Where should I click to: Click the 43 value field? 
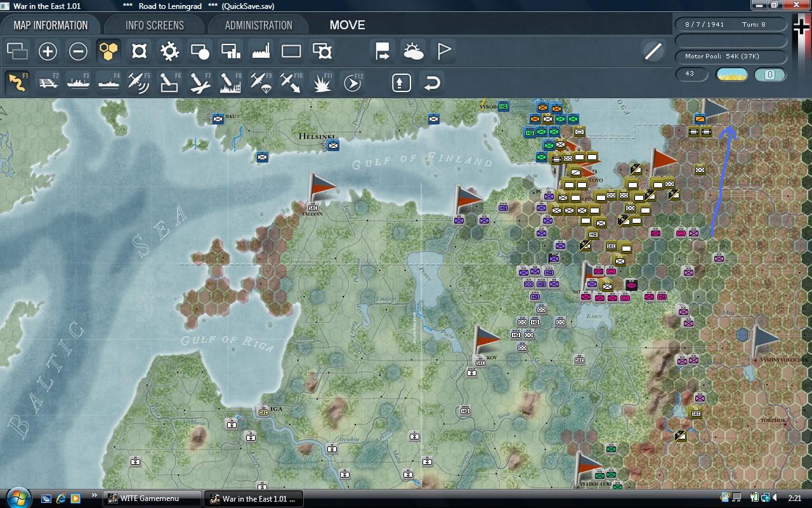point(691,74)
